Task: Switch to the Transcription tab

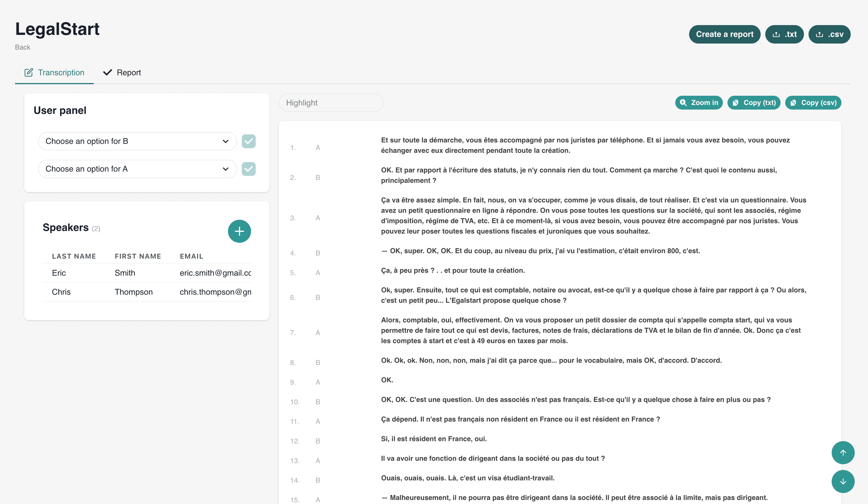Action: point(54,72)
